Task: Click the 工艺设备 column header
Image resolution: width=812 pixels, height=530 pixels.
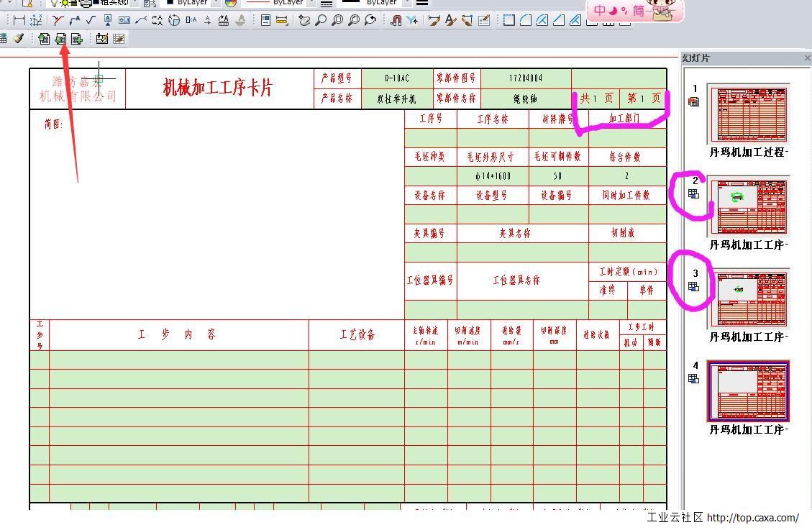Action: coord(357,335)
